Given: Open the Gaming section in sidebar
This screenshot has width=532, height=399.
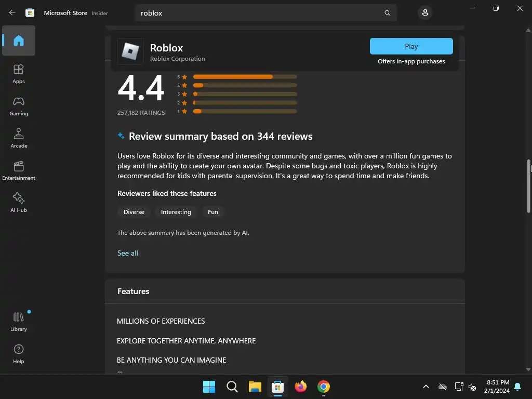Looking at the screenshot, I should coord(19,106).
